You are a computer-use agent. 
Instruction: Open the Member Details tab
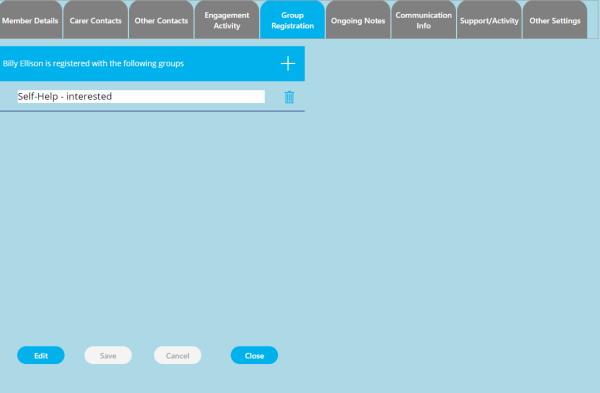[30, 20]
